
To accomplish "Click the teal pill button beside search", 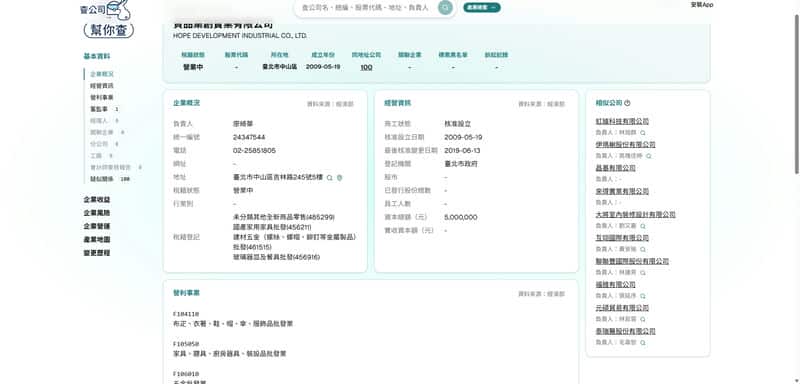I will [482, 7].
